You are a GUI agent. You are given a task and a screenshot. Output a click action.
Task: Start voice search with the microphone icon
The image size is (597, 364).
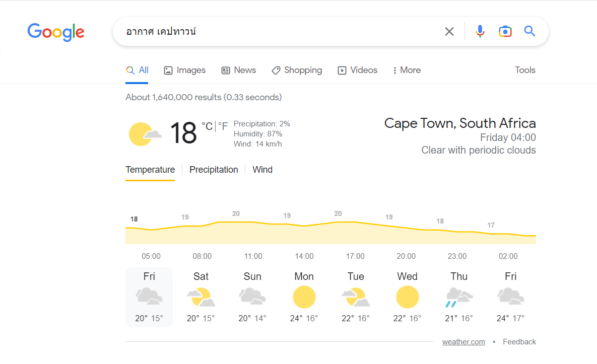pyautogui.click(x=480, y=31)
